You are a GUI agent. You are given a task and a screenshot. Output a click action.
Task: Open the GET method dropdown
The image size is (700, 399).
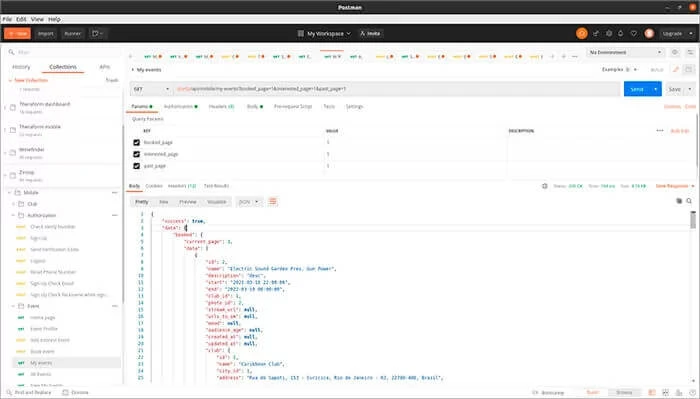point(151,89)
